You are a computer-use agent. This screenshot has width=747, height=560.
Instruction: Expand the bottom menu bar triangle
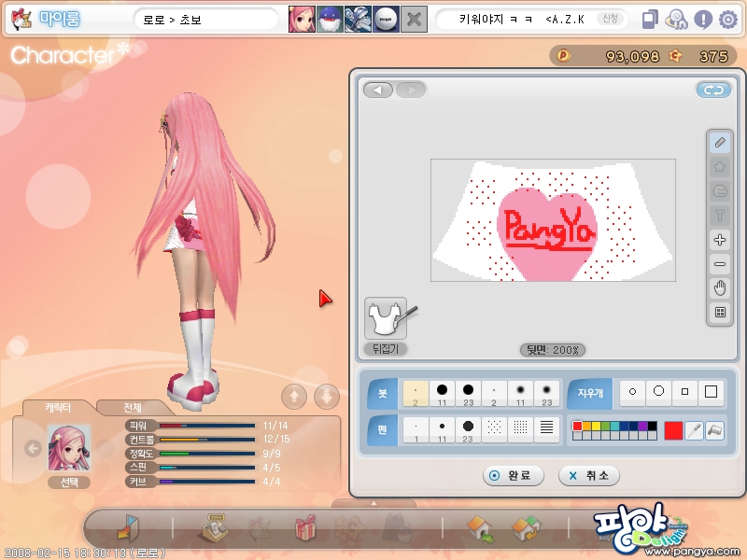374,503
